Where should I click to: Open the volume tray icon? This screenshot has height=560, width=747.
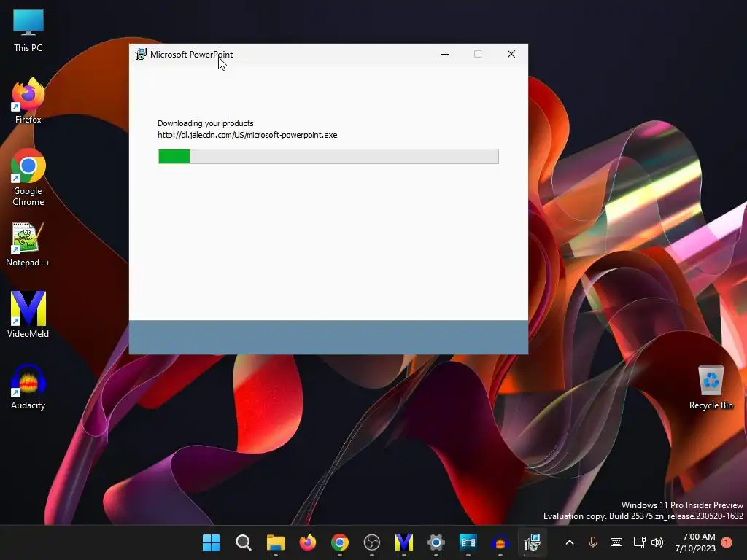[x=657, y=542]
